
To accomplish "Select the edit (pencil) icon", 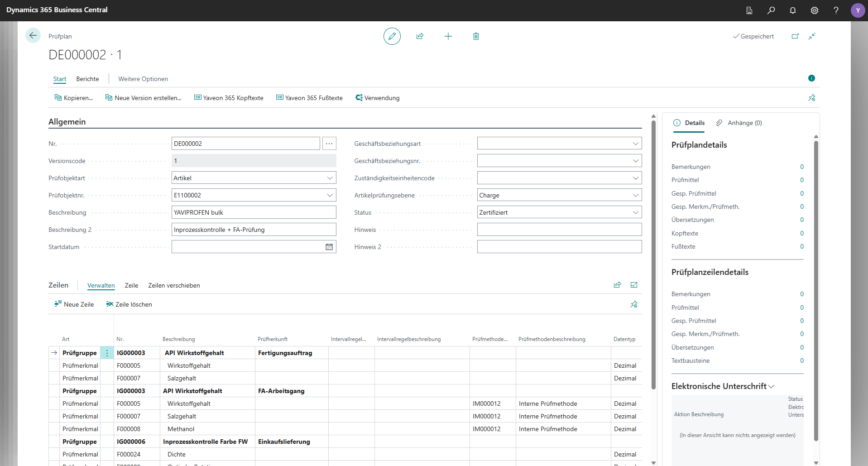I will click(392, 36).
